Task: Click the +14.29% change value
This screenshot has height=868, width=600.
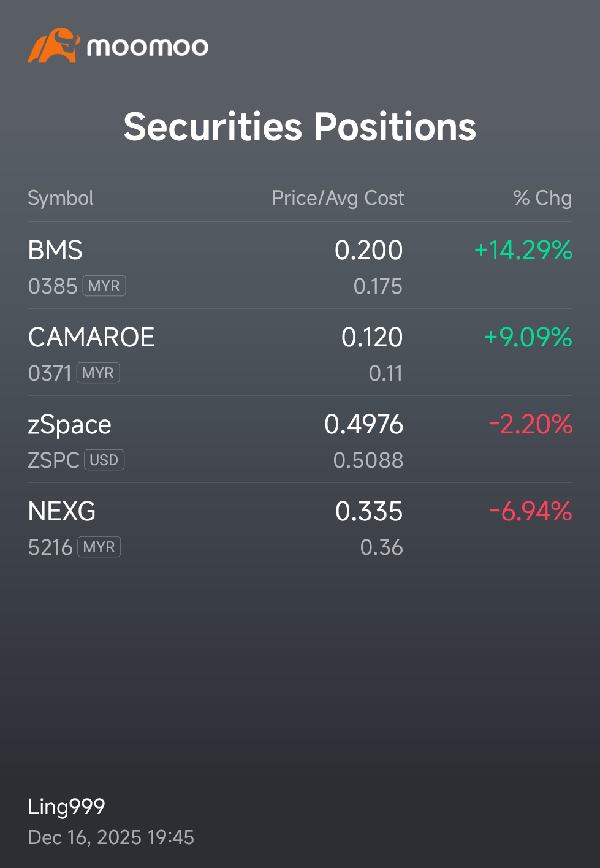Action: click(523, 250)
